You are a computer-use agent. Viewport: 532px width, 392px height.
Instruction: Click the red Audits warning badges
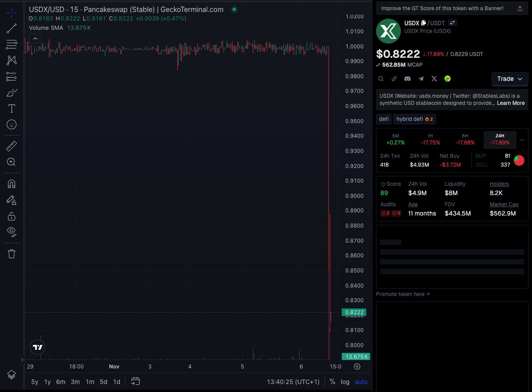pyautogui.click(x=391, y=213)
